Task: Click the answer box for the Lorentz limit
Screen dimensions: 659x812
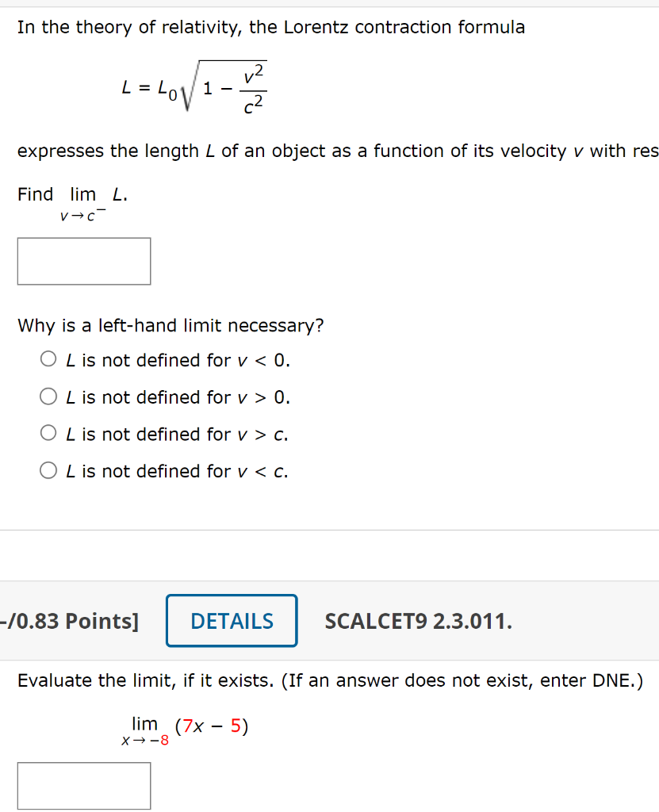Action: pyautogui.click(x=83, y=261)
